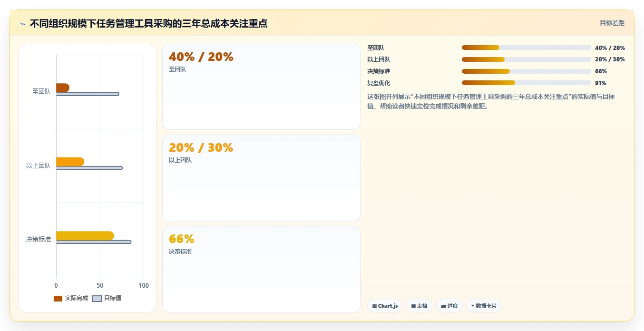644x331 pixels.
Task: Click the 以上团队 progress bar in the list
Action: pos(526,59)
